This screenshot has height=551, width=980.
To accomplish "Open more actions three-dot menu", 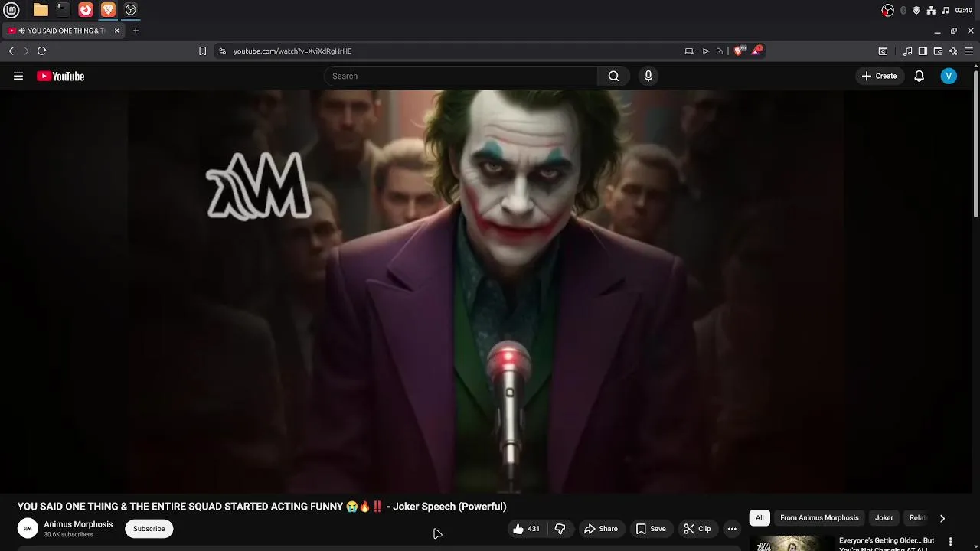I will [x=732, y=529].
